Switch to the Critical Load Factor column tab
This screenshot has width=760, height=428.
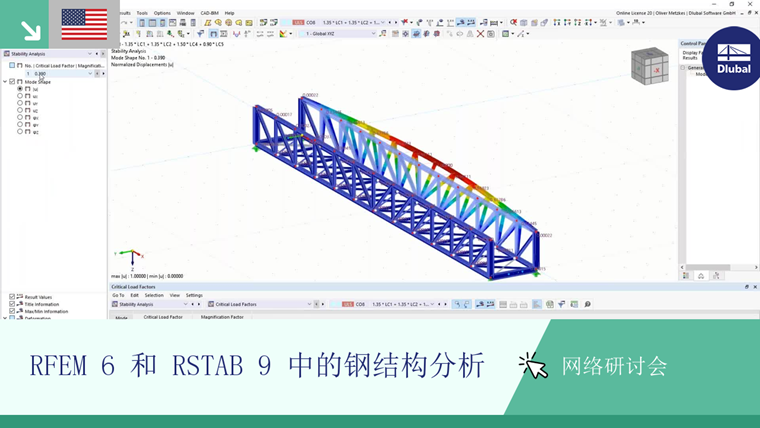pos(163,317)
